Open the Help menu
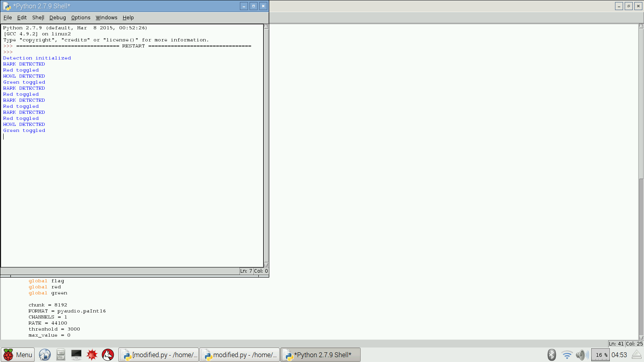Screen dimensions: 644x362 click(128, 18)
